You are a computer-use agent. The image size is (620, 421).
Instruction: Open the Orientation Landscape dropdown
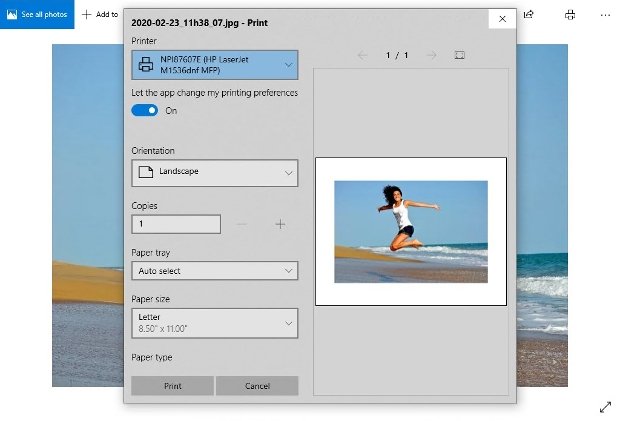[x=215, y=173]
